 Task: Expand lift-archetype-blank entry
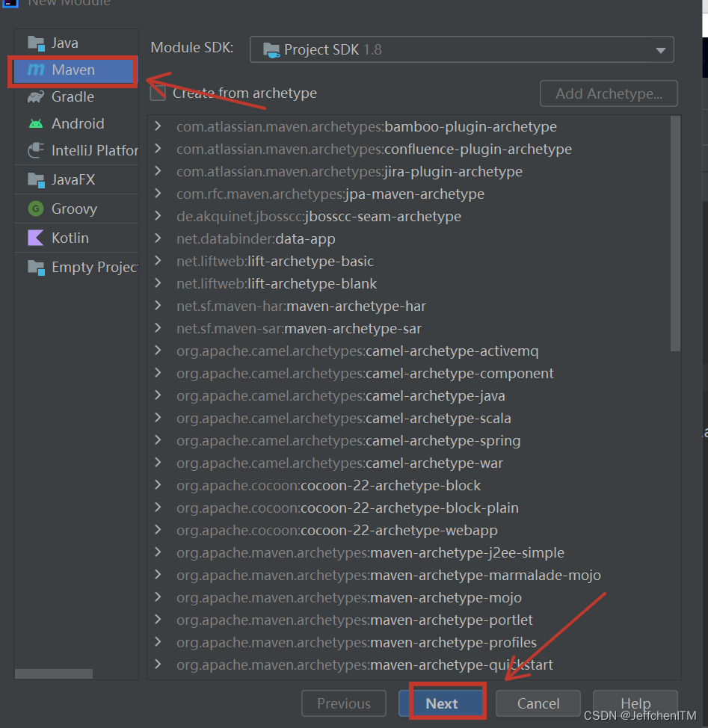point(158,283)
